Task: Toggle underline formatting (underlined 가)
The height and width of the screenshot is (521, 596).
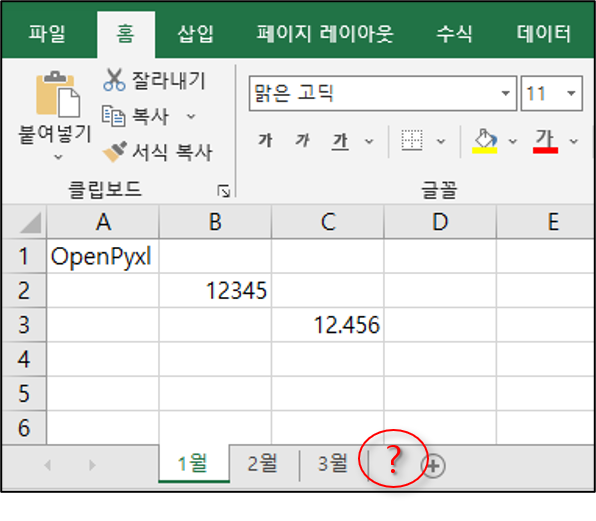Action: click(x=340, y=141)
